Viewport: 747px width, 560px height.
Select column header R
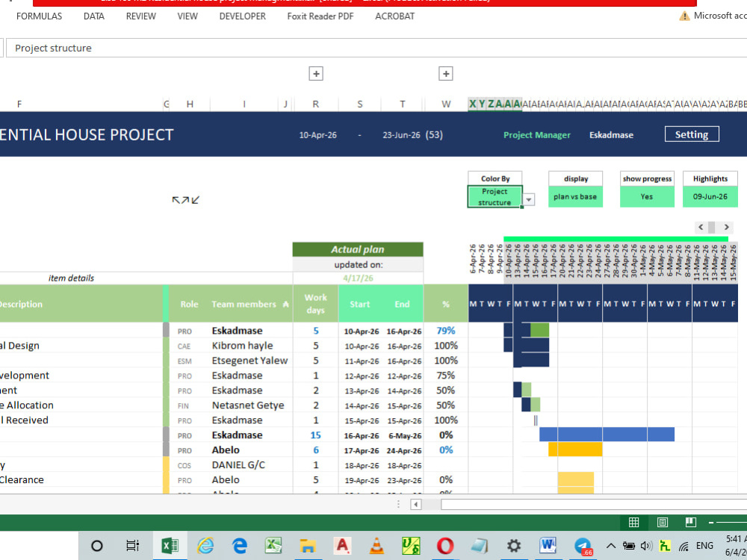pos(315,104)
